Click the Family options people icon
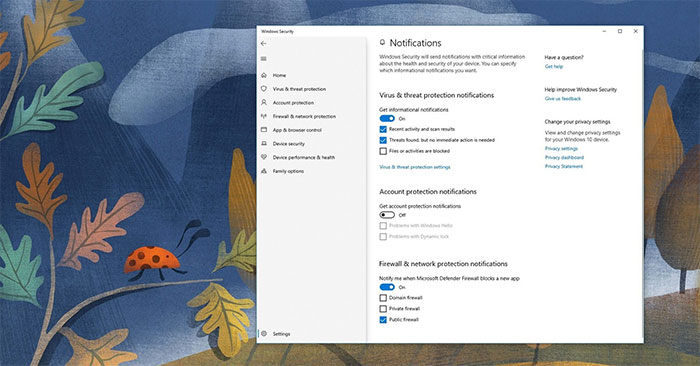700x366 pixels. click(264, 171)
